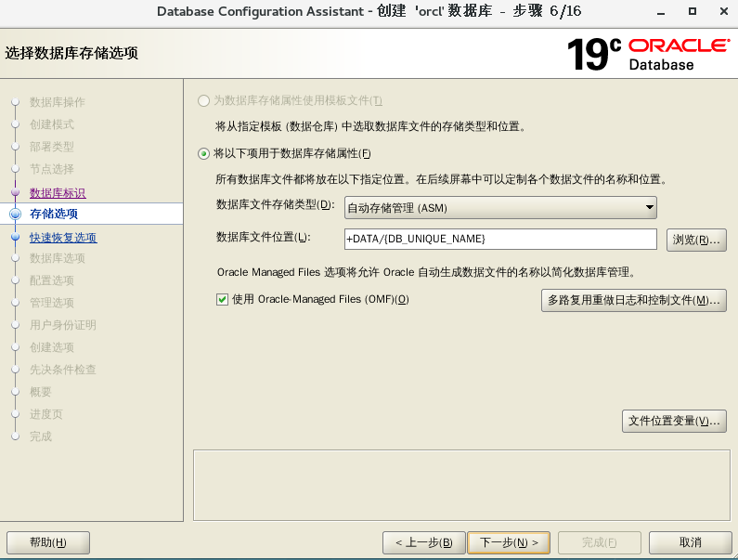The image size is (738, 560).
Task: Toggle the 使用 Oracle-Managed Files (OMF) checkbox
Action: click(x=222, y=299)
